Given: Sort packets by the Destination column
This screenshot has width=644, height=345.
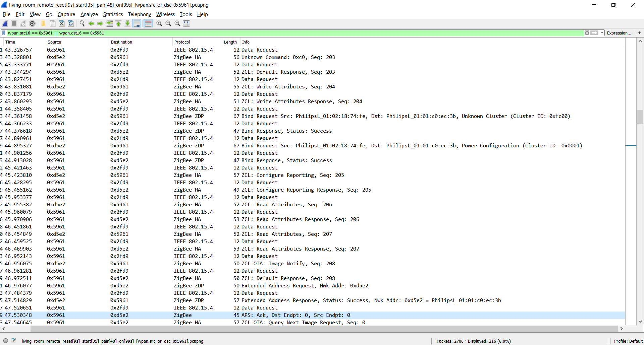Looking at the screenshot, I should click(x=141, y=42).
